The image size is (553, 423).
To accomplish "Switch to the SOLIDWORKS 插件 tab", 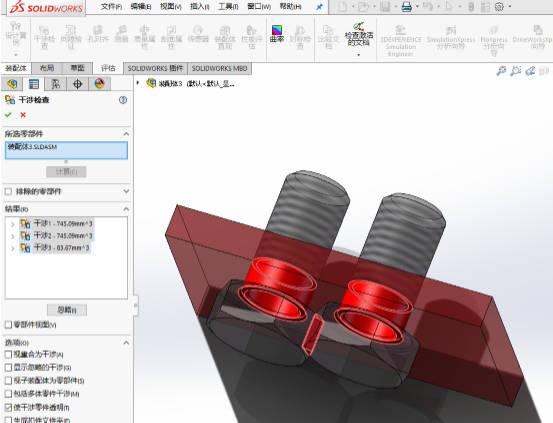I will (x=156, y=68).
